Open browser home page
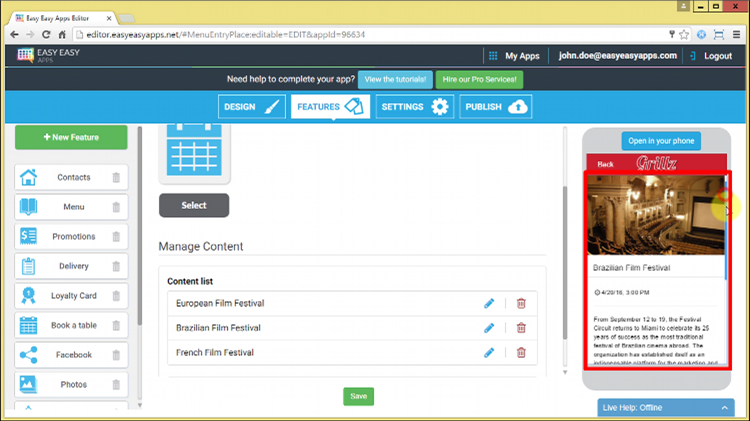Viewport: 750px width, 421px height. [x=62, y=34]
